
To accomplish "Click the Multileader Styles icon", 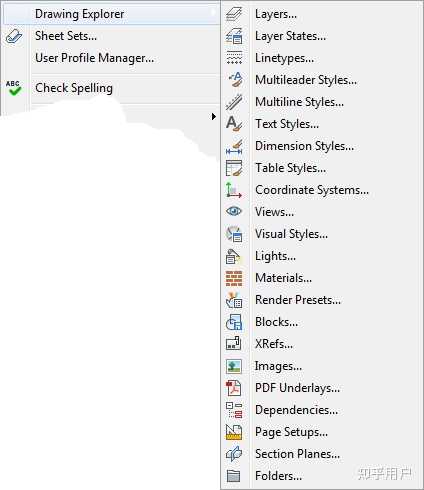I will coord(235,80).
